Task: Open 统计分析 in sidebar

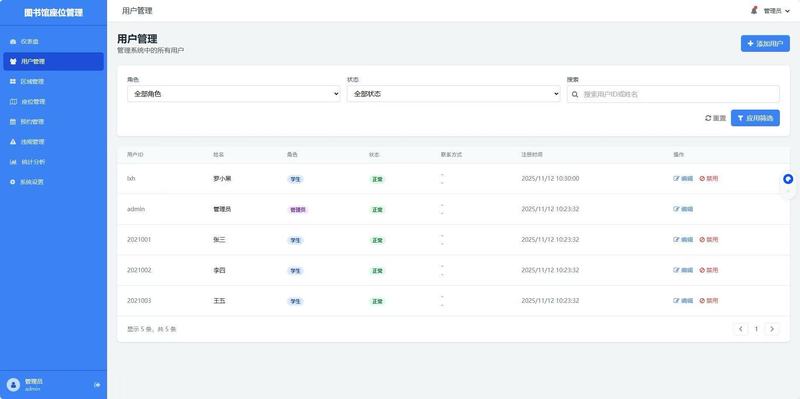Action: [53, 162]
